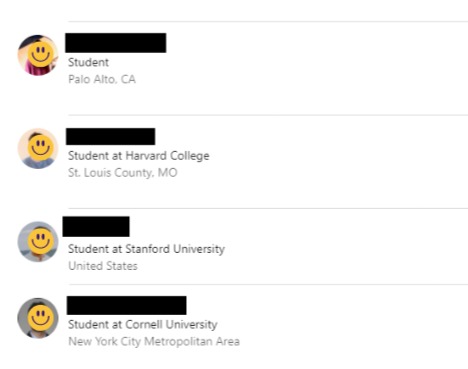
Task: Click the "Palo Alto, CA" location text
Action: point(102,79)
